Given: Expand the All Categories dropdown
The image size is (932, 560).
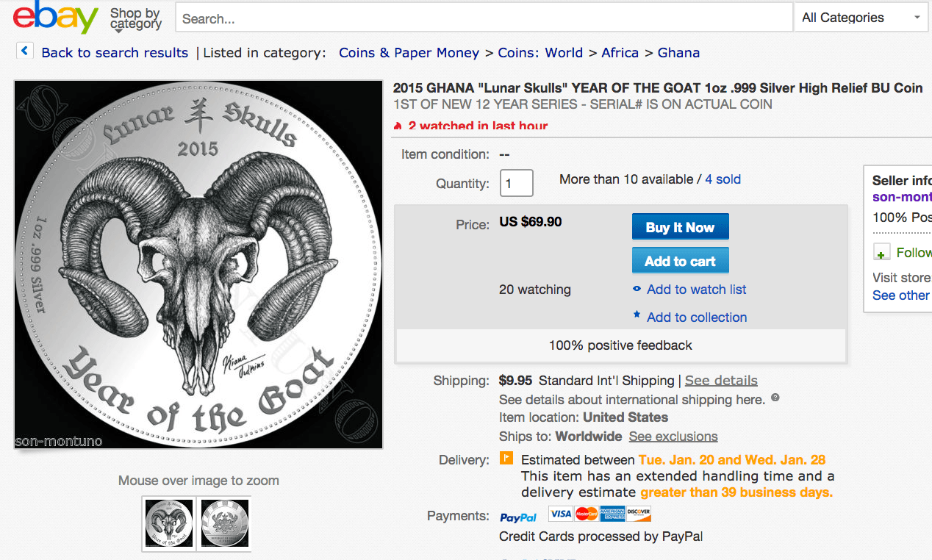Looking at the screenshot, I should pyautogui.click(x=861, y=18).
